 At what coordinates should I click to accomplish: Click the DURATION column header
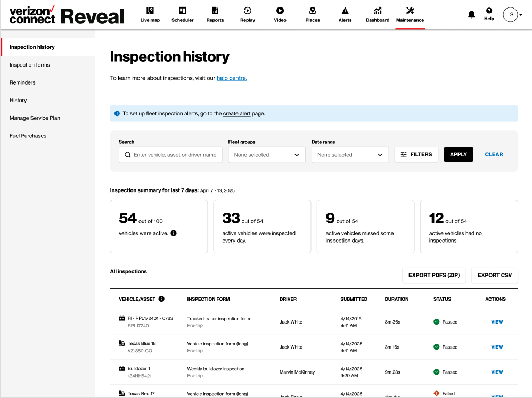point(396,299)
